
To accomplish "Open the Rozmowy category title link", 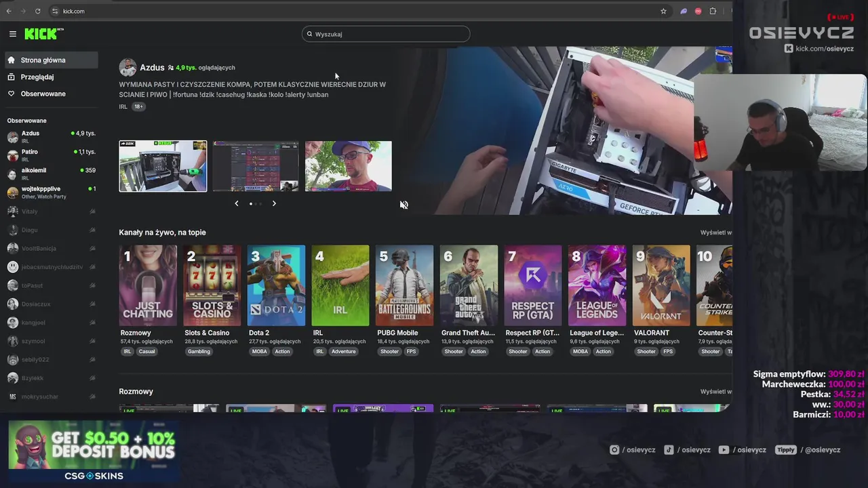I will pos(136,333).
